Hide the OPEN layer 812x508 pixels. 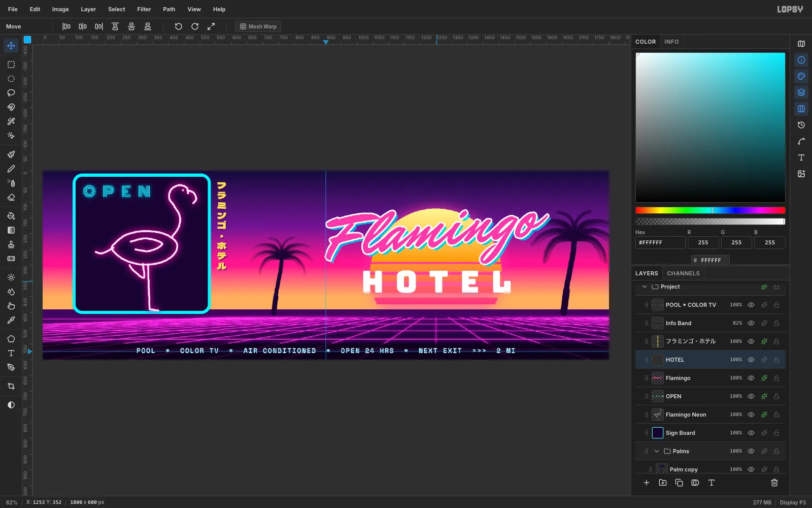point(751,396)
